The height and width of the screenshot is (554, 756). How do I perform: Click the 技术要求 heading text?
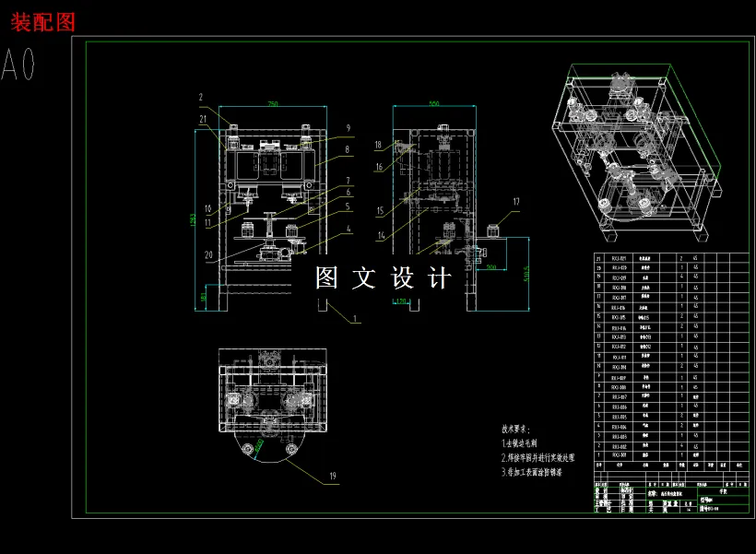point(516,429)
